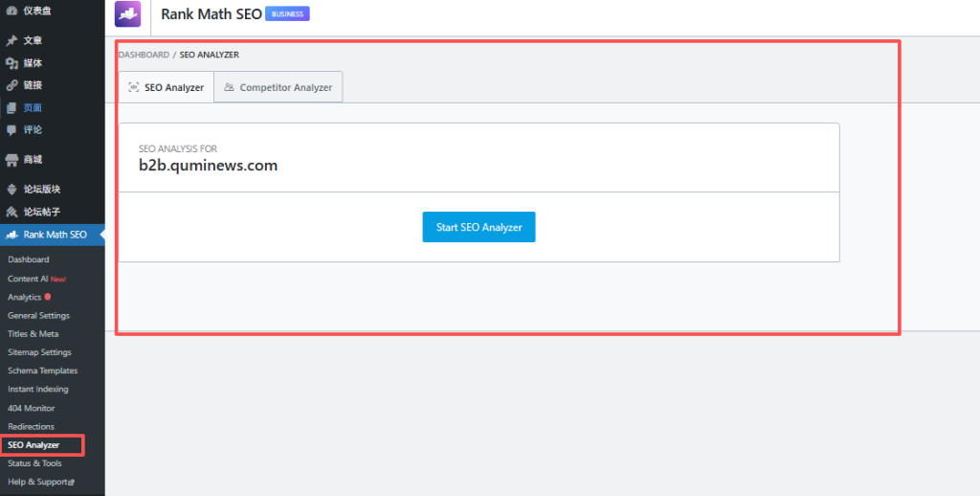Click the SEO Analyzer tab scan icon
This screenshot has height=496, width=980.
[x=133, y=87]
